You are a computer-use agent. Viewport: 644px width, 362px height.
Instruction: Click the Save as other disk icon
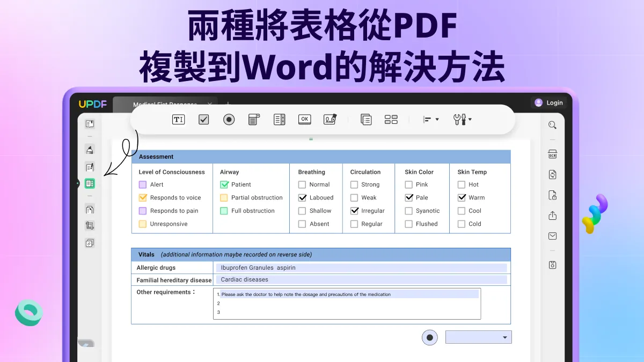pyautogui.click(x=552, y=265)
